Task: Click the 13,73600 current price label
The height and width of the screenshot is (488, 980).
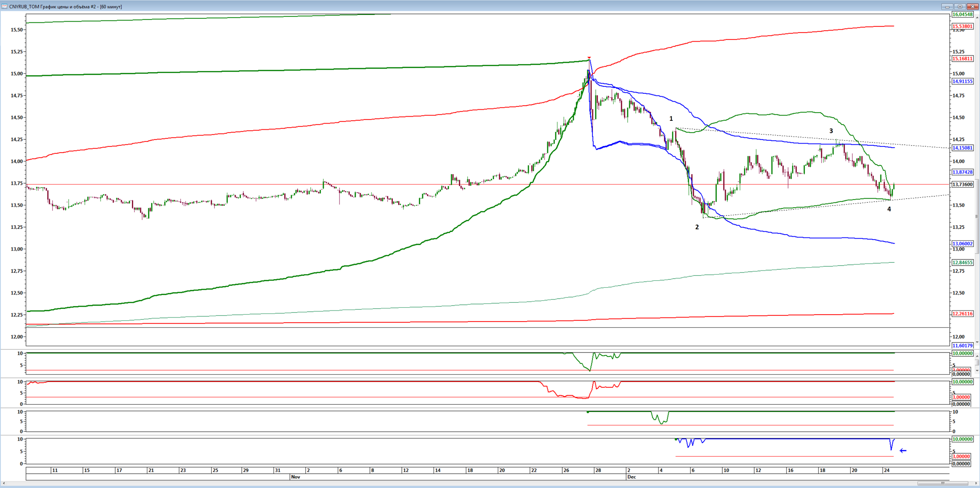Action: [962, 184]
